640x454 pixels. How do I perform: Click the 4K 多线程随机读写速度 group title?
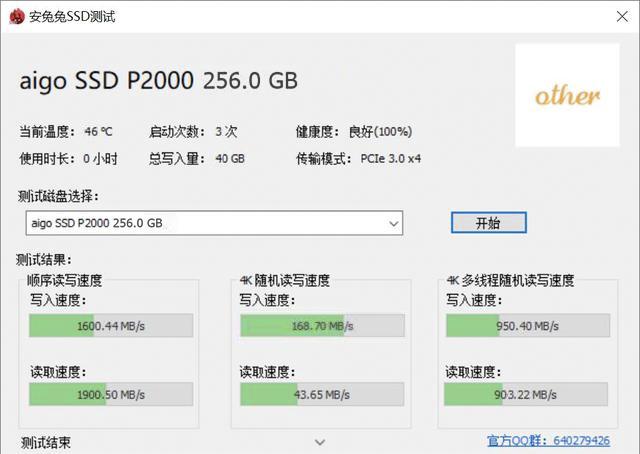(510, 280)
